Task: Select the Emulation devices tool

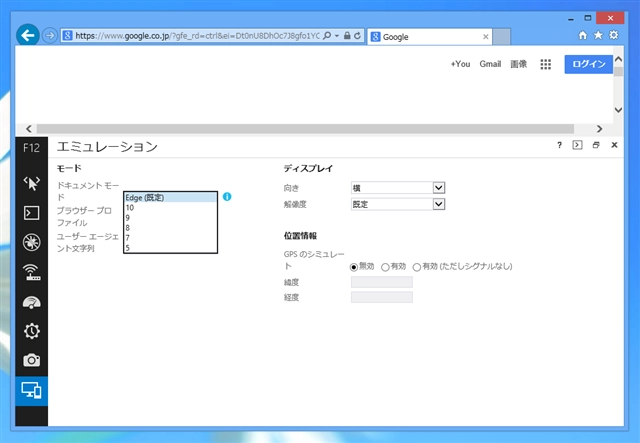Action: [31, 391]
